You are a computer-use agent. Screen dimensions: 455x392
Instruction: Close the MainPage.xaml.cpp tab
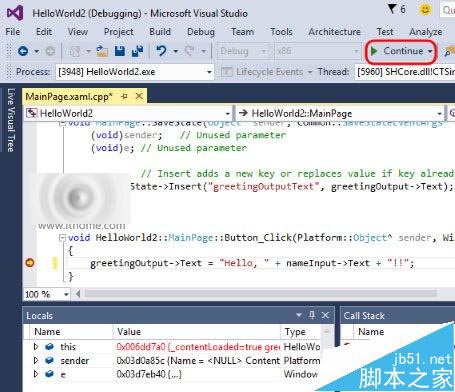click(139, 96)
